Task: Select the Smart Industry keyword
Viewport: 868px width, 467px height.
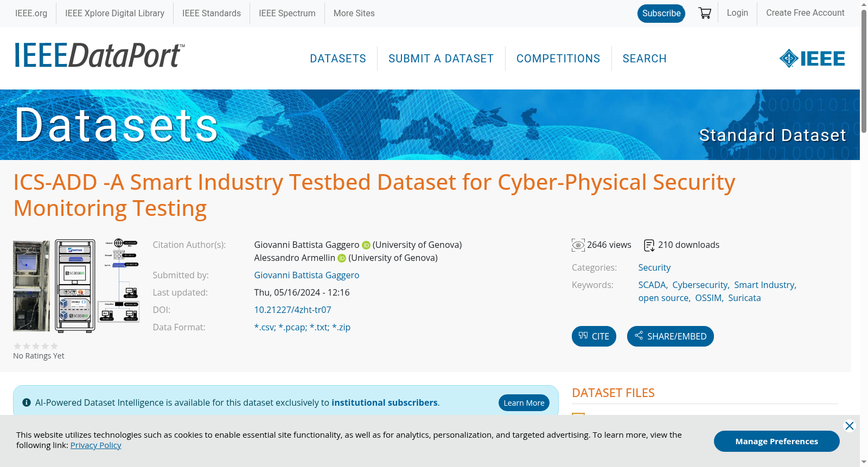Action: tap(764, 285)
